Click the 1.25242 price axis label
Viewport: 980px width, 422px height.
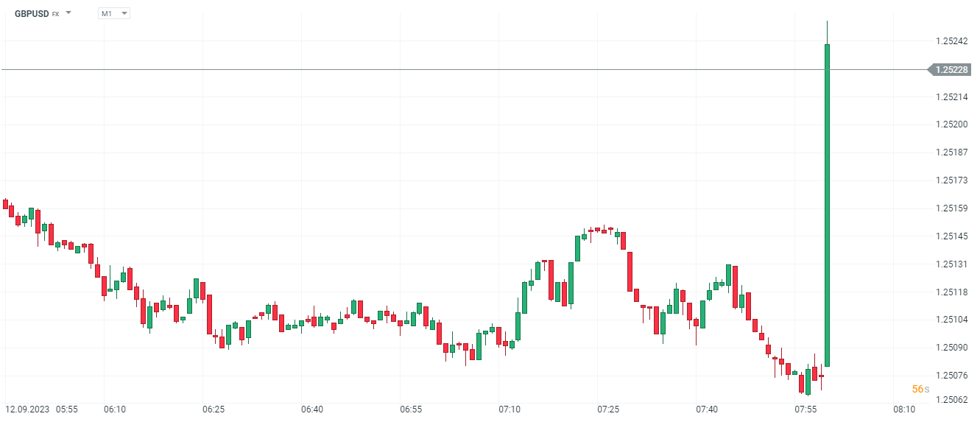[951, 41]
